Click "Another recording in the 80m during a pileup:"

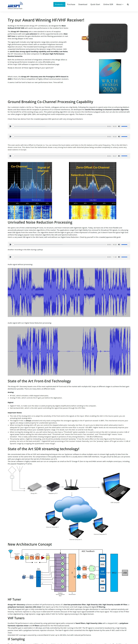[x=25, y=250]
